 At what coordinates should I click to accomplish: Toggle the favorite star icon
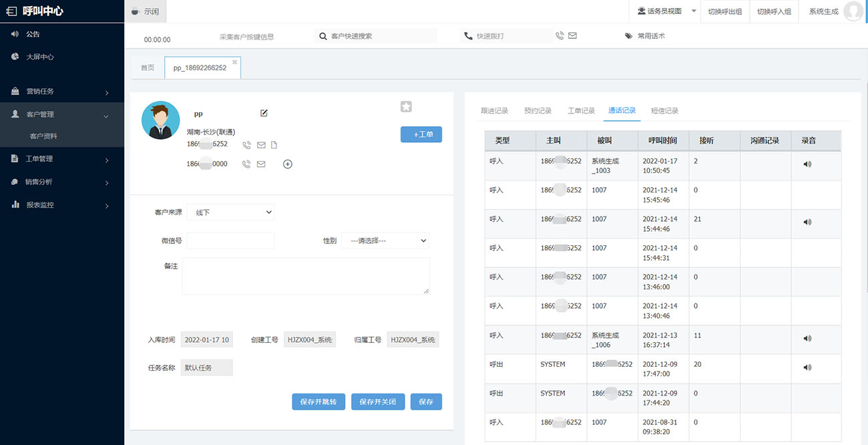coord(406,106)
